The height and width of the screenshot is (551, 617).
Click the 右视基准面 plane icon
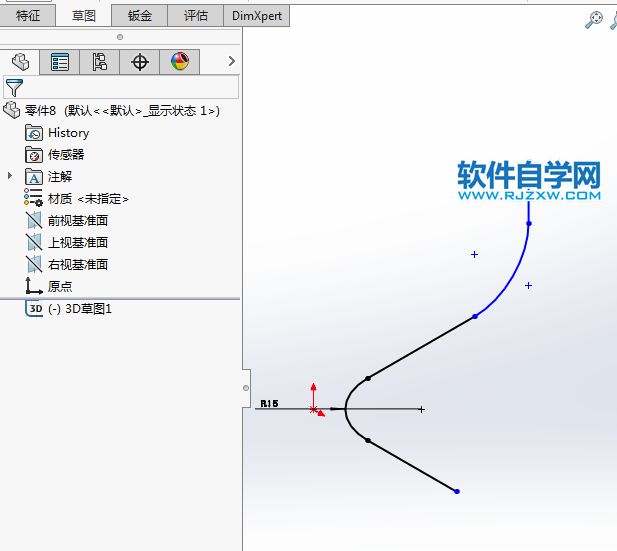(34, 264)
